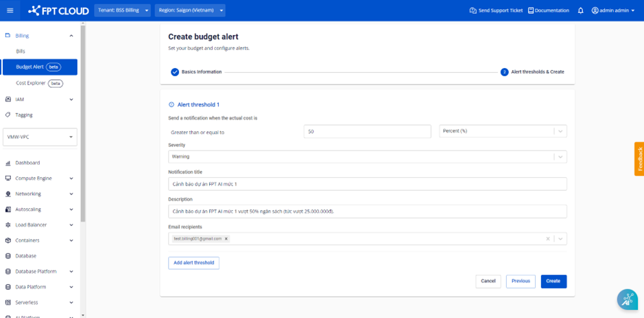Collapse Alert threshold 1 section
The image size is (644, 318).
tap(171, 105)
